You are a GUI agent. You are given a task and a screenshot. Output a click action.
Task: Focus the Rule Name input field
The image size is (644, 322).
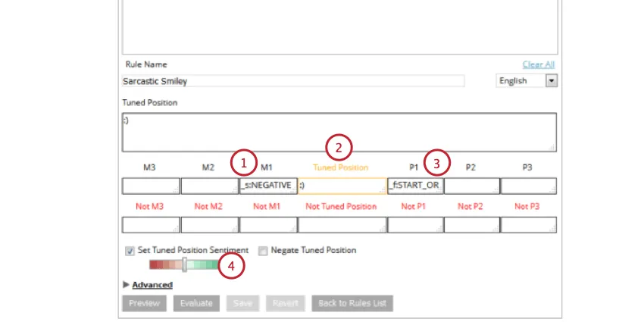pos(293,81)
